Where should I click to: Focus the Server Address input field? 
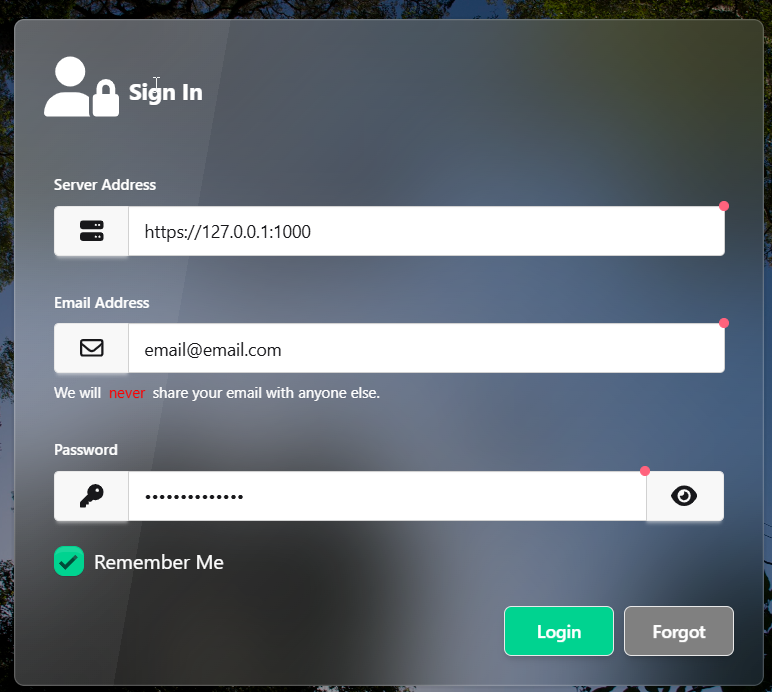tap(426, 231)
